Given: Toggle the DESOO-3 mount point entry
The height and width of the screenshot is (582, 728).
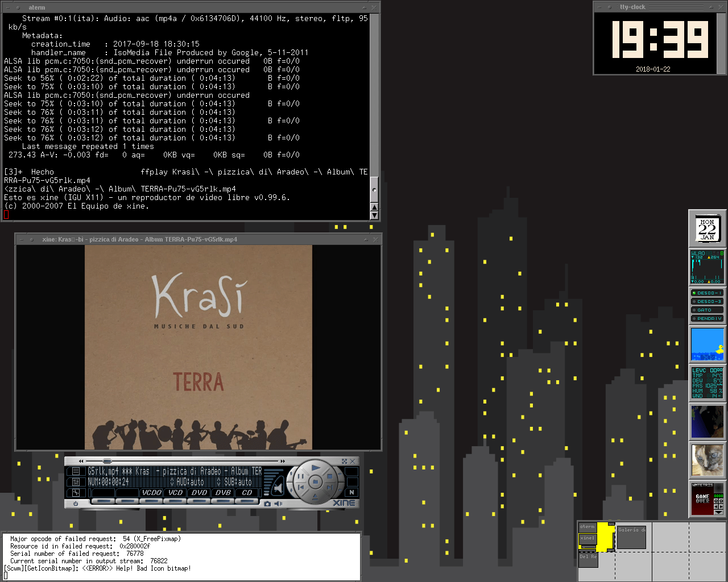Looking at the screenshot, I should click(707, 302).
